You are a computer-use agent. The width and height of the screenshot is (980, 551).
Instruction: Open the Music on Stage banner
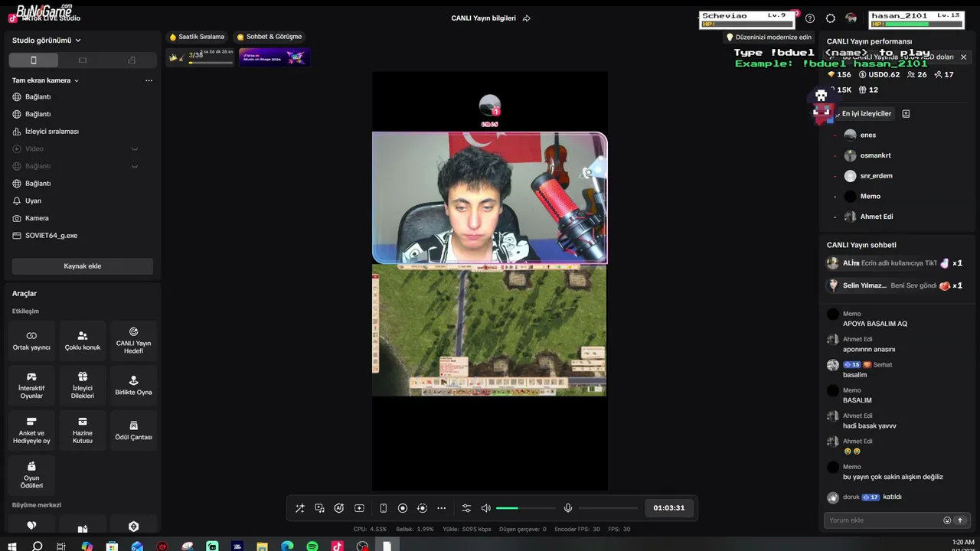[274, 57]
